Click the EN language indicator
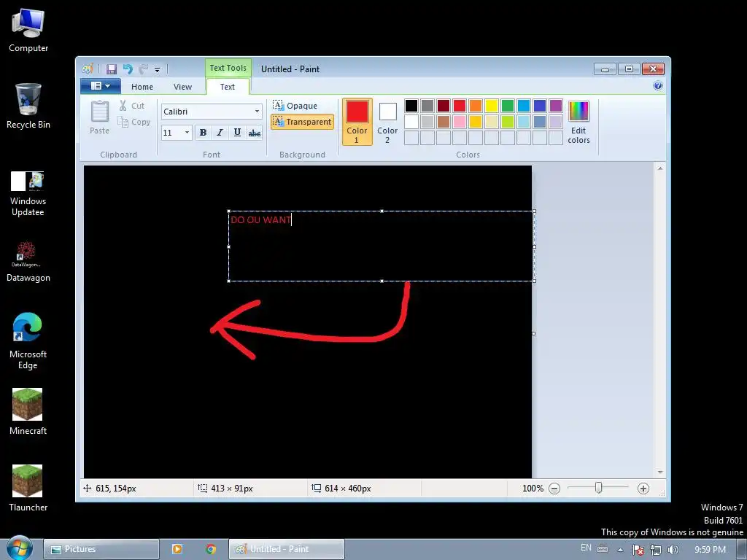The height and width of the screenshot is (560, 747). click(586, 548)
